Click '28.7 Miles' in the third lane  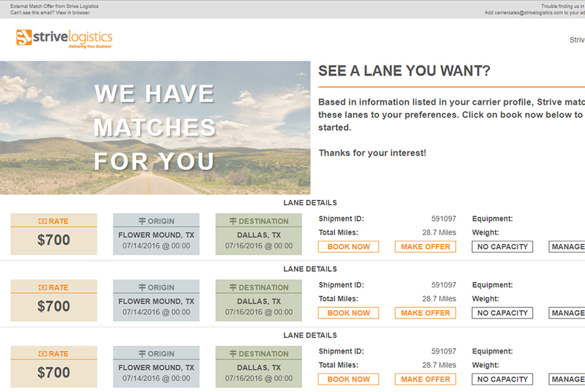coord(439,364)
